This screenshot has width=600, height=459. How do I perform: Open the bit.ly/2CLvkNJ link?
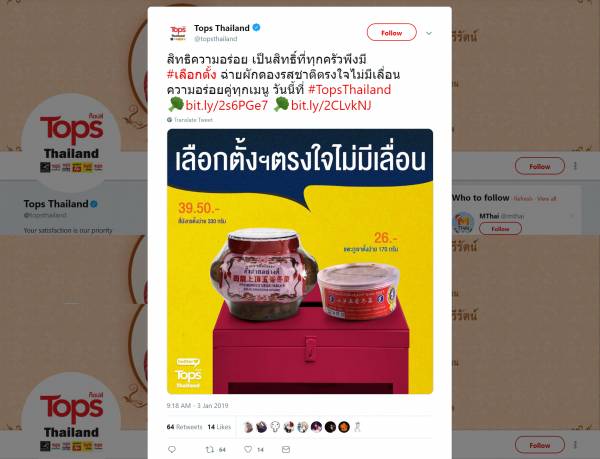point(331,105)
